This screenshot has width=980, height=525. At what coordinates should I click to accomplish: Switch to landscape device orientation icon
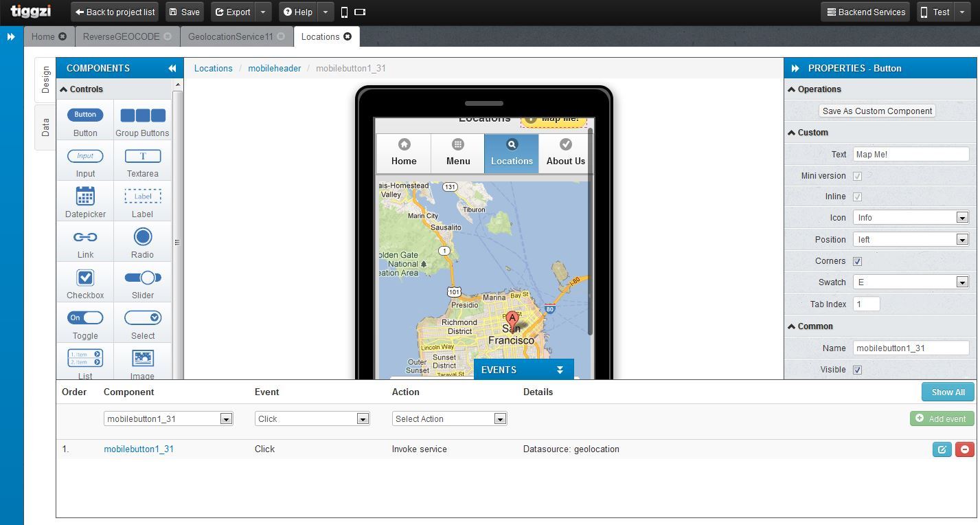point(360,12)
